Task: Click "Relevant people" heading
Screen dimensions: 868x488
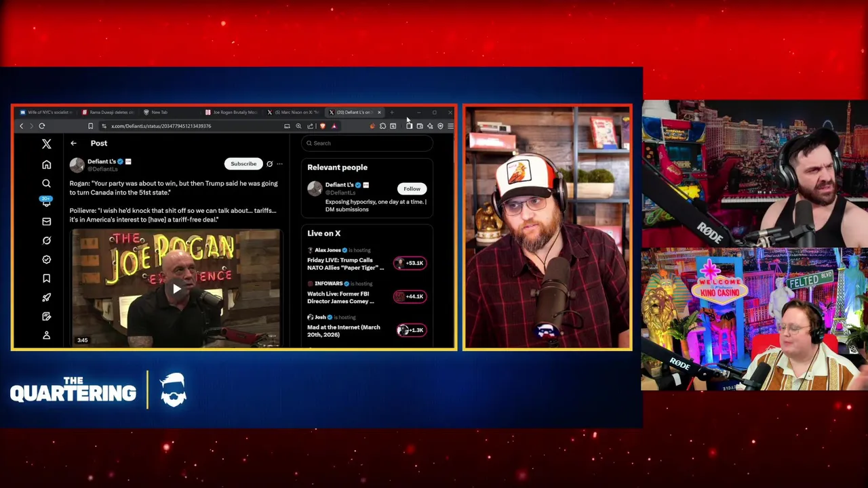Action: pyautogui.click(x=337, y=167)
